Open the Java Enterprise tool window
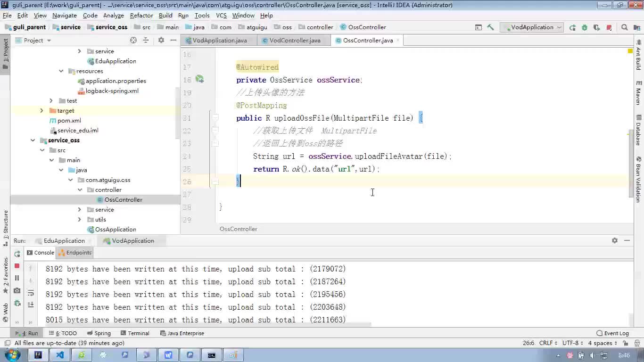Image resolution: width=644 pixels, height=362 pixels. click(x=182, y=333)
